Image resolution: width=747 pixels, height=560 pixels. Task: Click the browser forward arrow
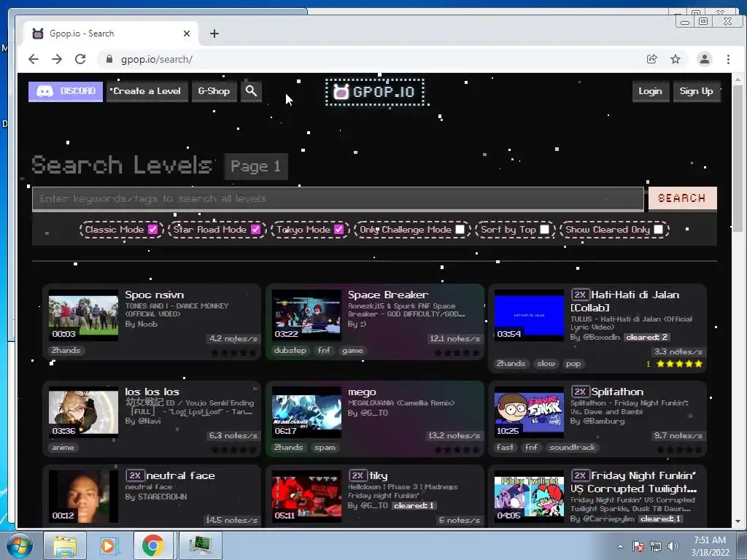click(57, 59)
